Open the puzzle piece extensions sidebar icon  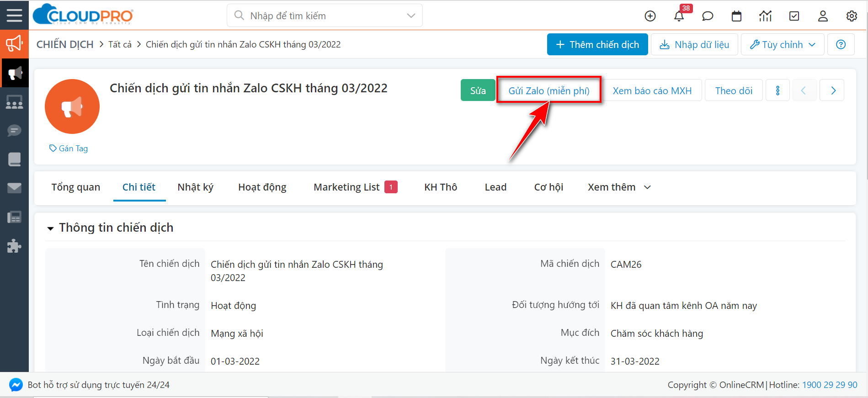click(14, 246)
